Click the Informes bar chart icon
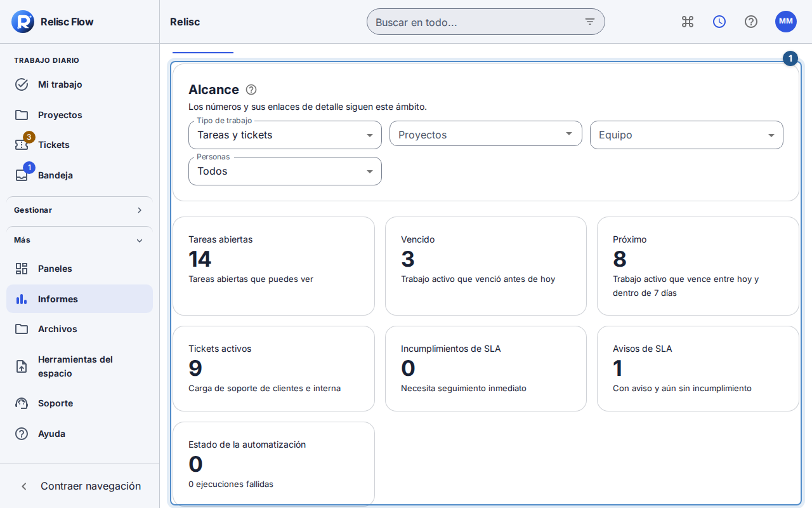 coord(22,299)
